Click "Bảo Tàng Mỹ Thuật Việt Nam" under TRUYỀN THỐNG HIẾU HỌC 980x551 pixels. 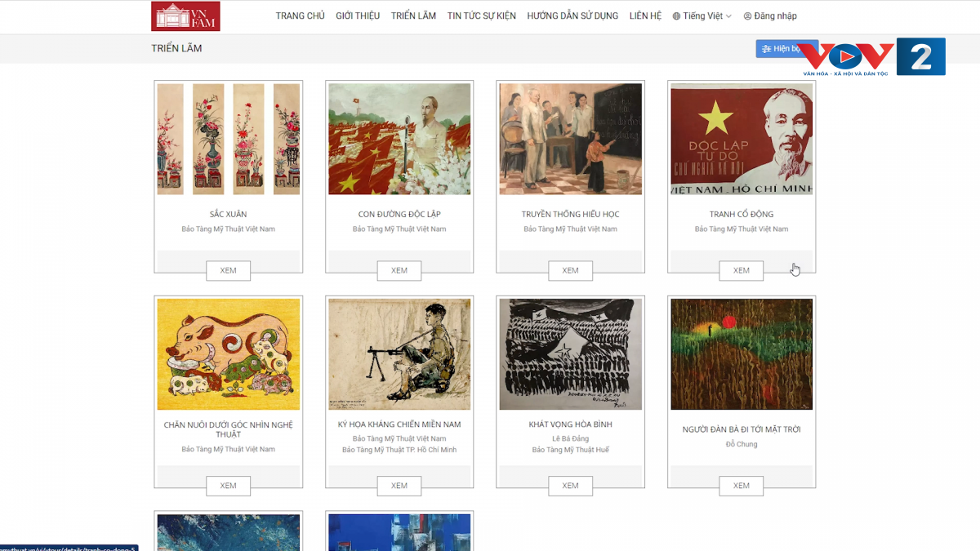(x=571, y=229)
